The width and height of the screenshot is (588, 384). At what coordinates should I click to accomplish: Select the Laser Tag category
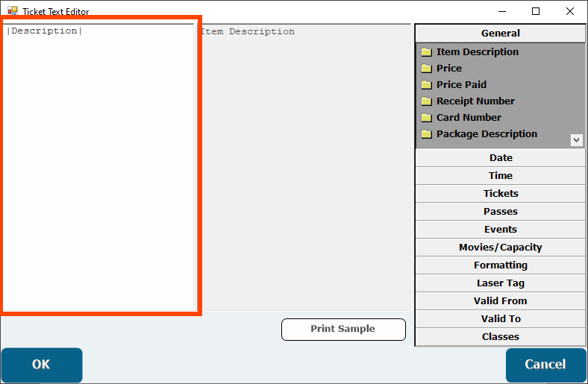coord(500,283)
